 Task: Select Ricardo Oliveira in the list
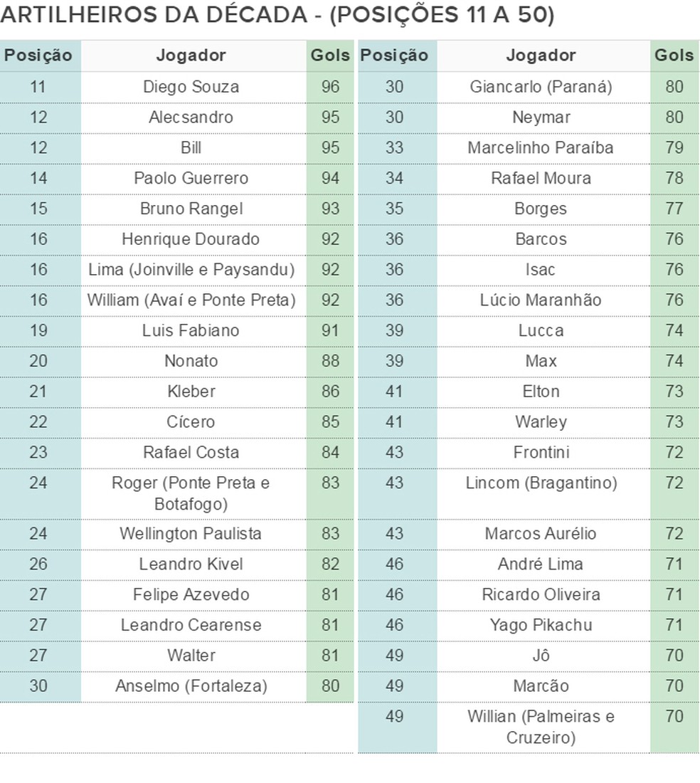(x=541, y=594)
